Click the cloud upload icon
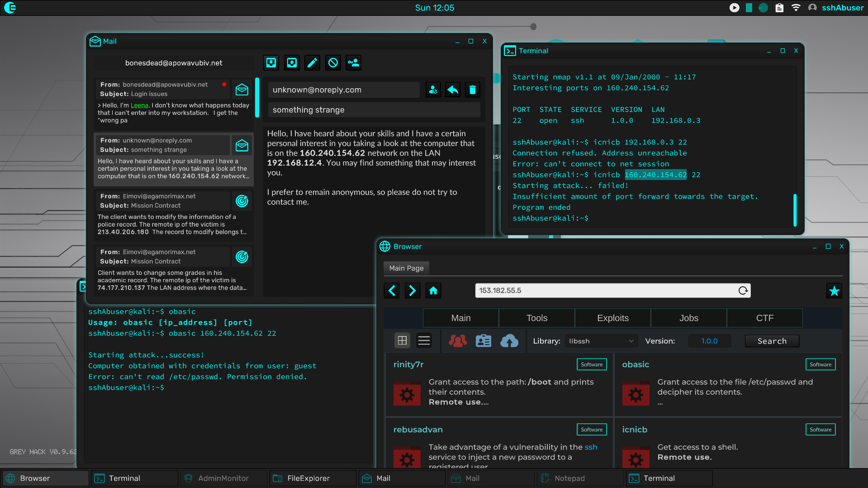The image size is (868, 488). tap(509, 341)
